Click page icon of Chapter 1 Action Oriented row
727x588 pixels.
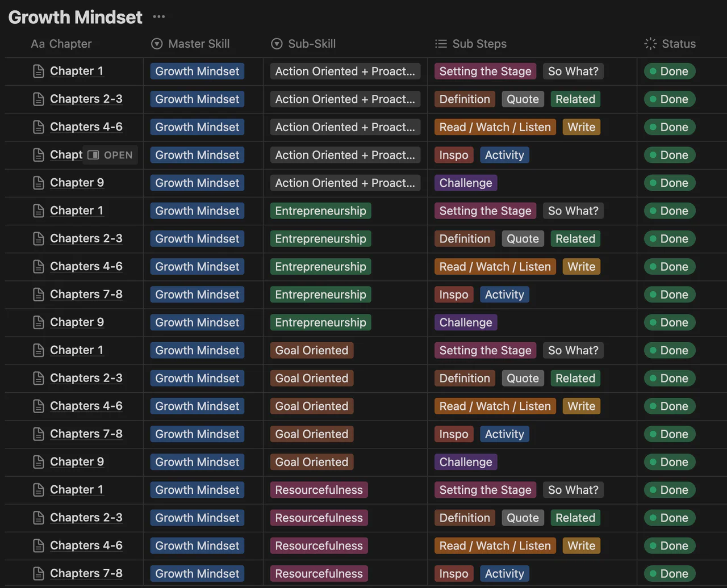38,71
